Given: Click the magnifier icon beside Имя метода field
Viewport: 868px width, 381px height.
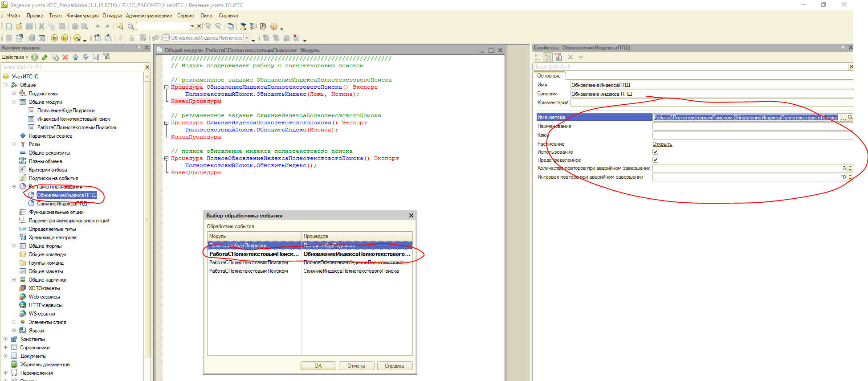Looking at the screenshot, I should (850, 118).
